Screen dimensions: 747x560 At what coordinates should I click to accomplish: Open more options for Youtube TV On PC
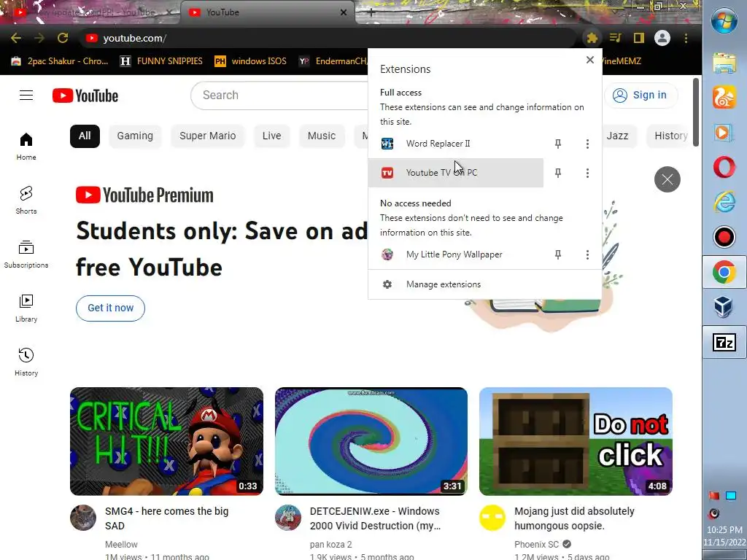(x=587, y=173)
